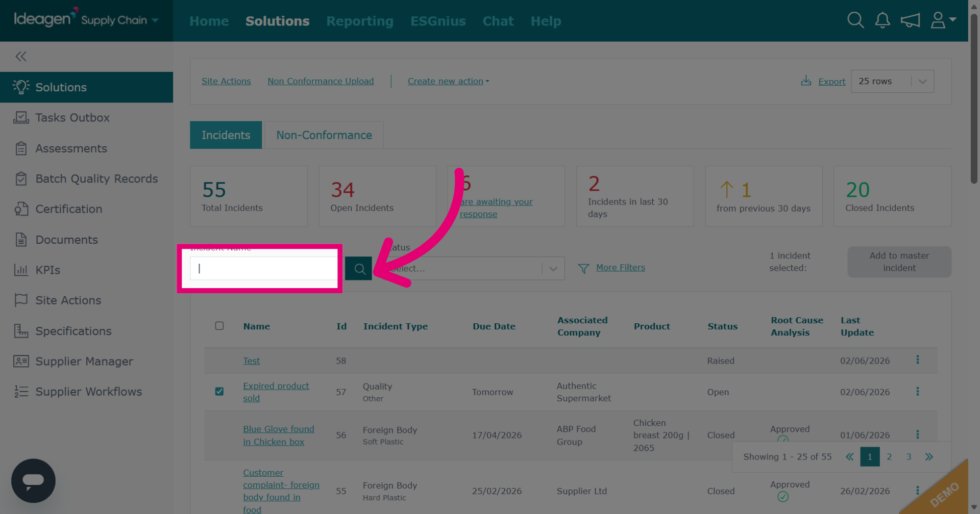Collapse the sidebar with double-chevron icon
Screen dimensions: 980x514
coord(21,57)
